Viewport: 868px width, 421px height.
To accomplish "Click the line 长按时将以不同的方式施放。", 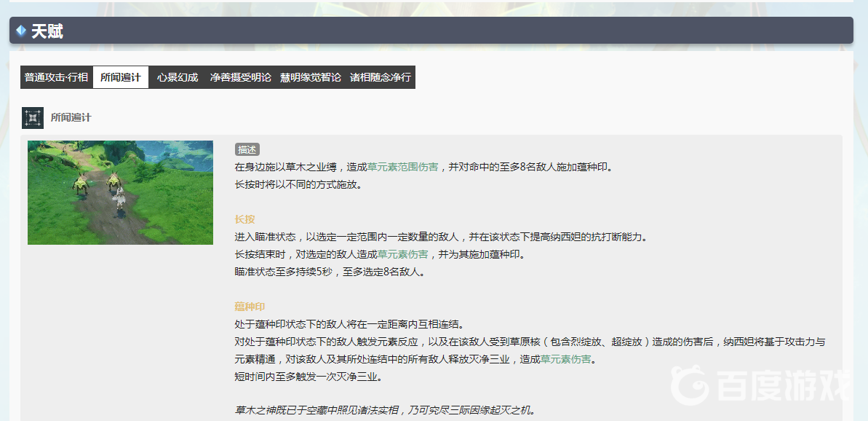I will coord(298,184).
